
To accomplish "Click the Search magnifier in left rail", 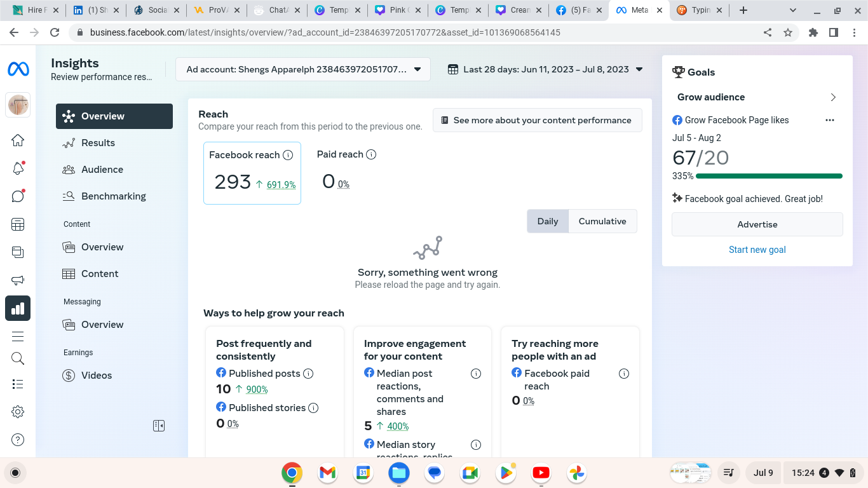I will pos(18,358).
